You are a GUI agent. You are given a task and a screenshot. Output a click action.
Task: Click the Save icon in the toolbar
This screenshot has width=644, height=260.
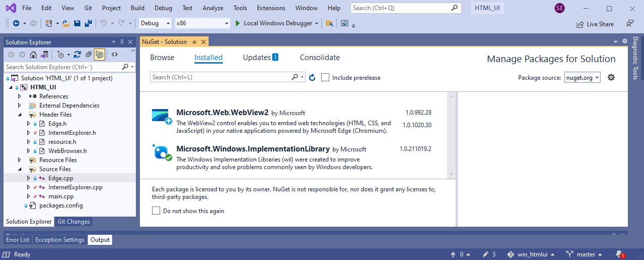(77, 23)
